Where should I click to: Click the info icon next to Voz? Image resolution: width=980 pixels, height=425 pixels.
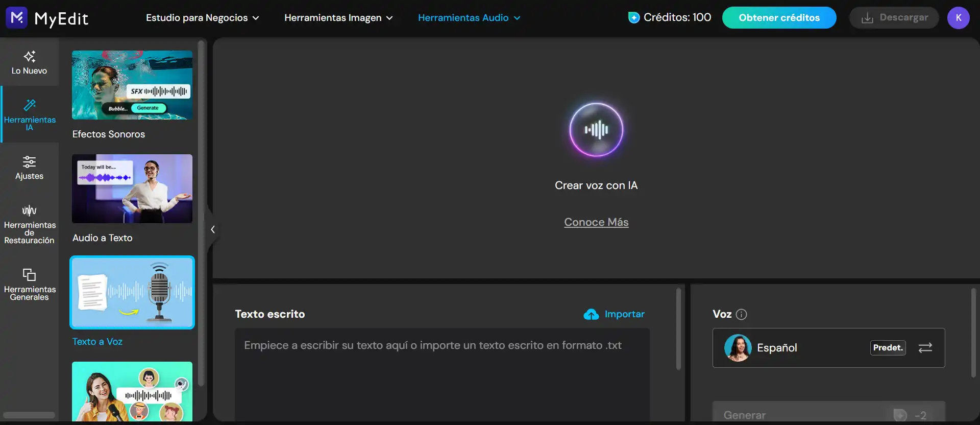click(742, 315)
